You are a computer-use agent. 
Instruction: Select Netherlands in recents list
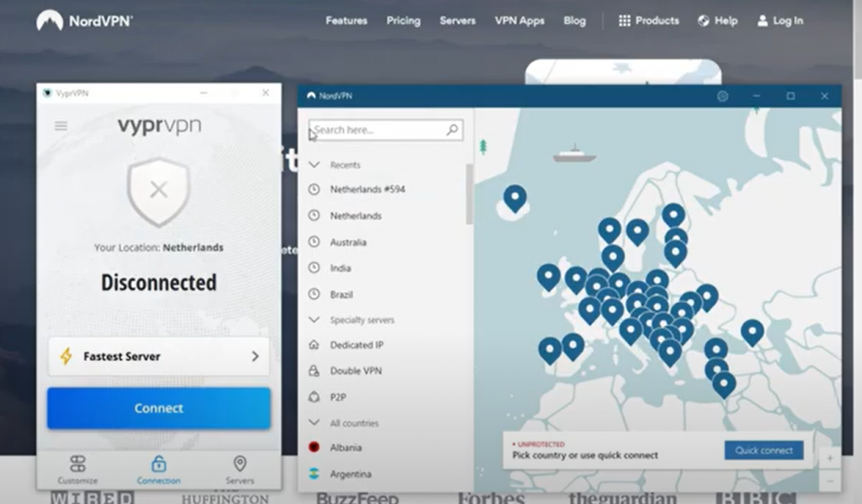356,215
